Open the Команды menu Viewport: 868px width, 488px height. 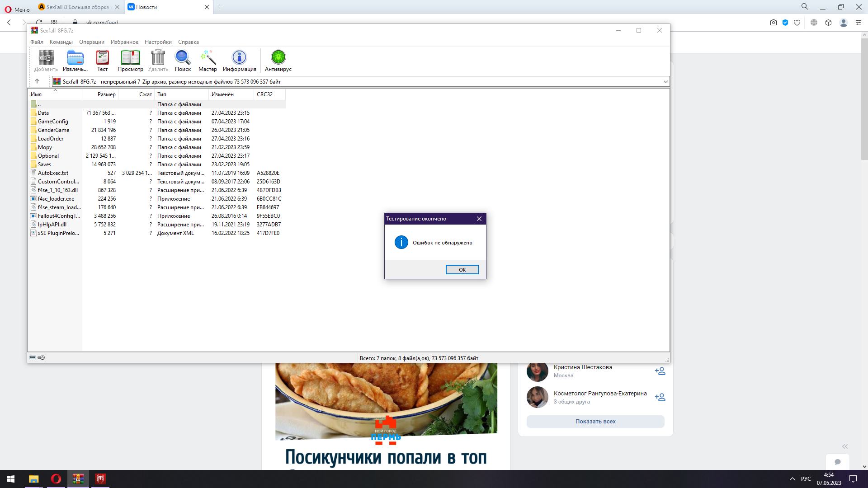point(61,42)
